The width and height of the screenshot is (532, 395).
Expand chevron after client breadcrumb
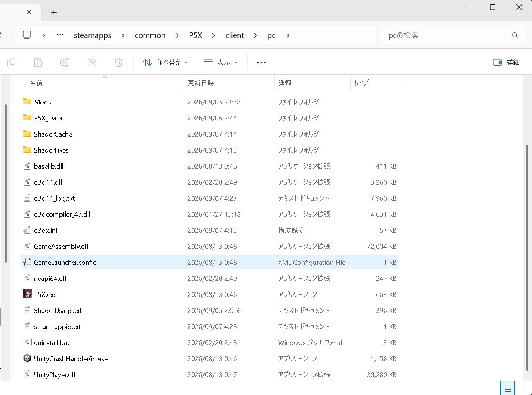255,35
